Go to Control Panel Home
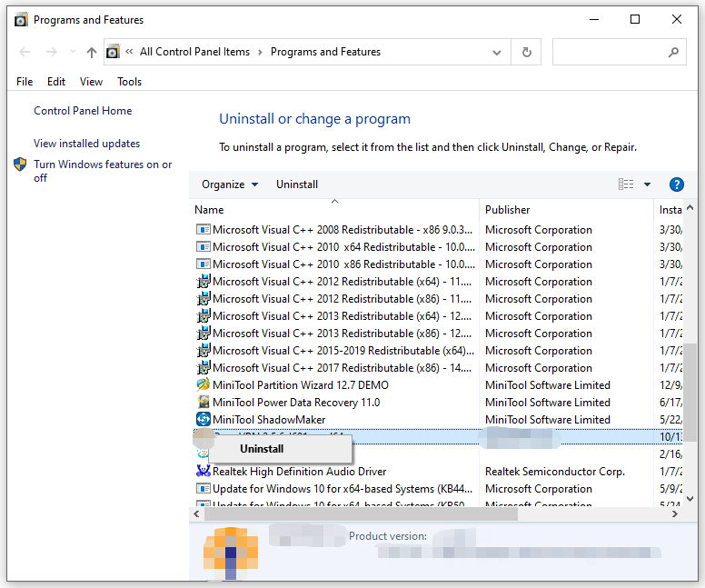Viewport: 705px width, 588px height. [83, 111]
